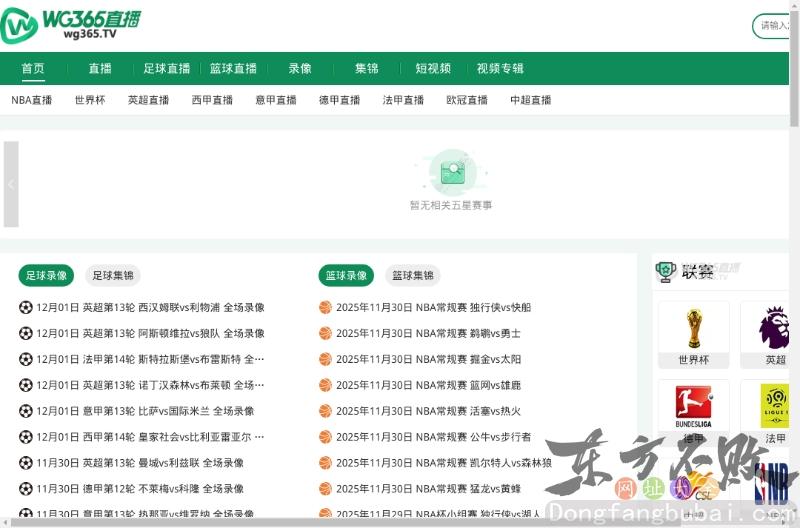Click the carousel previous arrow
Viewport: 800px width, 528px height.
(11, 184)
